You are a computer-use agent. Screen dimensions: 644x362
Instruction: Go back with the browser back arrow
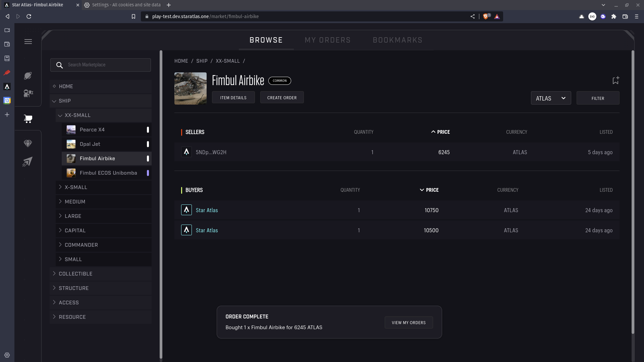tap(7, 16)
